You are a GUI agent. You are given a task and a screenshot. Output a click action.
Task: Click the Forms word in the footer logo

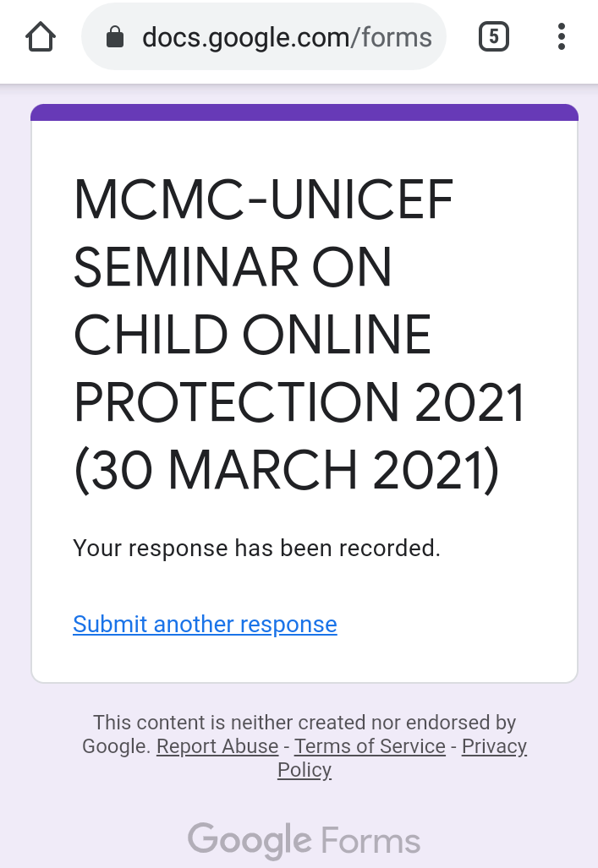pos(370,841)
